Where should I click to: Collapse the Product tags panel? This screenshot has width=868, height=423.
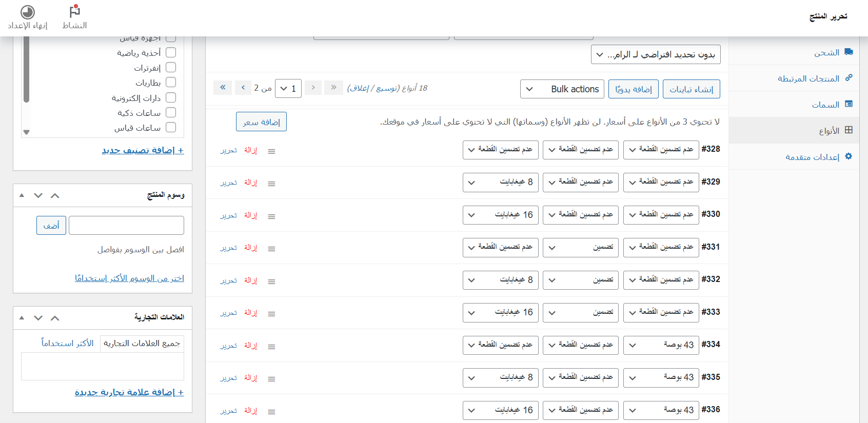click(x=22, y=195)
